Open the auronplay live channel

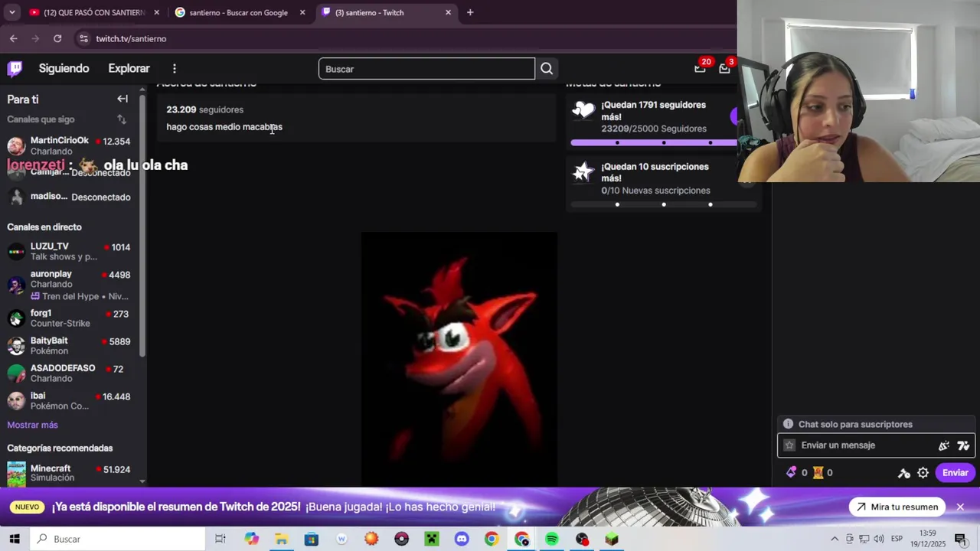(x=69, y=285)
